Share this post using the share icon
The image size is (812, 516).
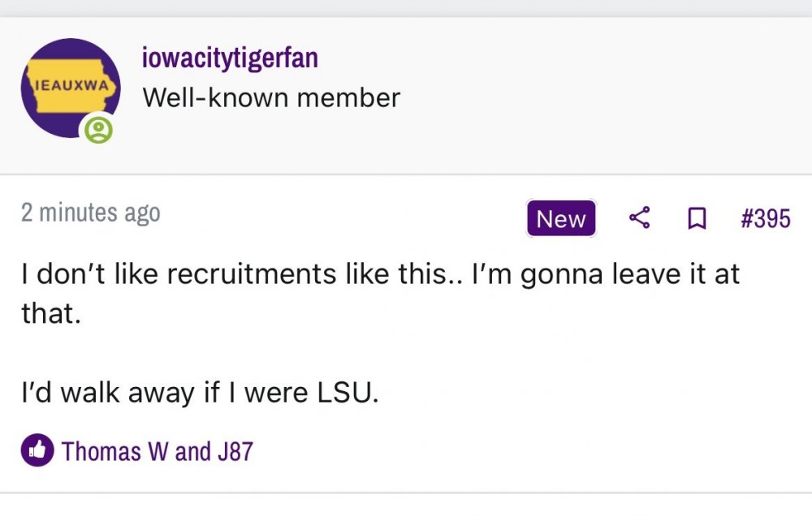click(x=640, y=218)
